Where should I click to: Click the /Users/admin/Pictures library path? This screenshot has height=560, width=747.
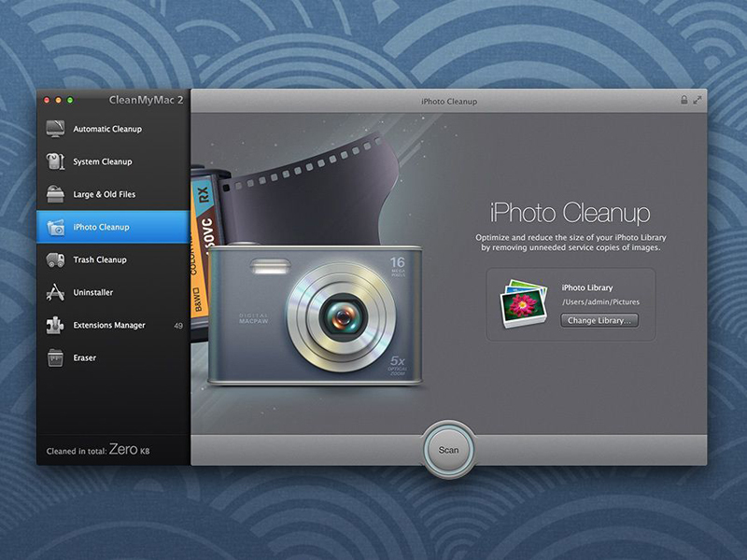coord(600,301)
